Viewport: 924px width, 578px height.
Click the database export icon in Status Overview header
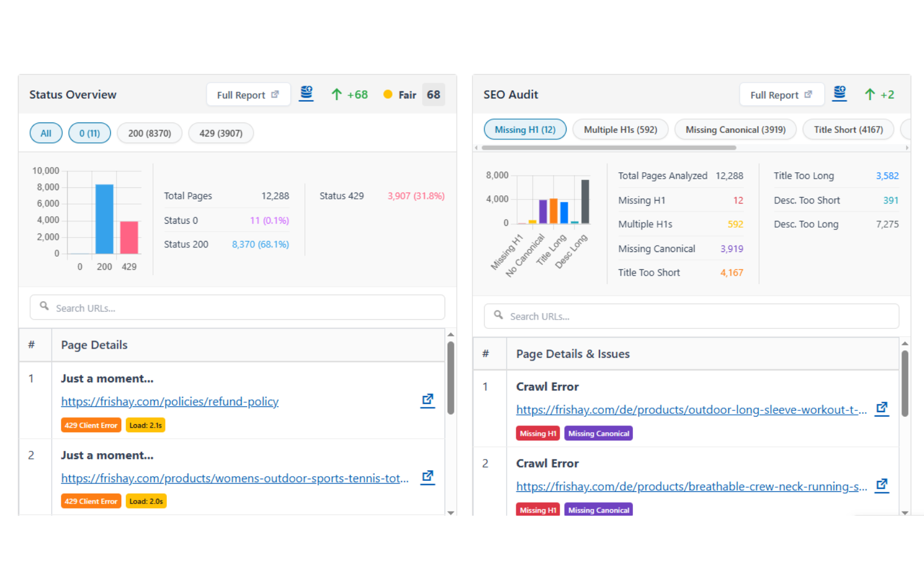tap(306, 94)
